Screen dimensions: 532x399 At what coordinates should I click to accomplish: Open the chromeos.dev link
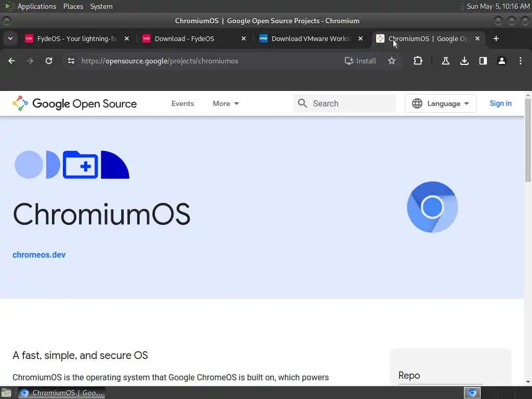(x=39, y=255)
